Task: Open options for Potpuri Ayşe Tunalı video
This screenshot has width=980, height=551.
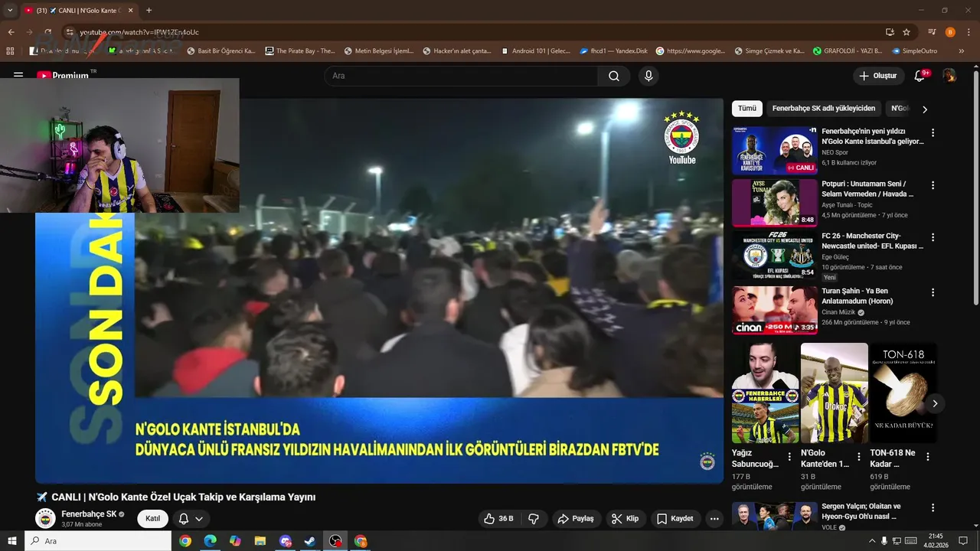Action: click(933, 185)
